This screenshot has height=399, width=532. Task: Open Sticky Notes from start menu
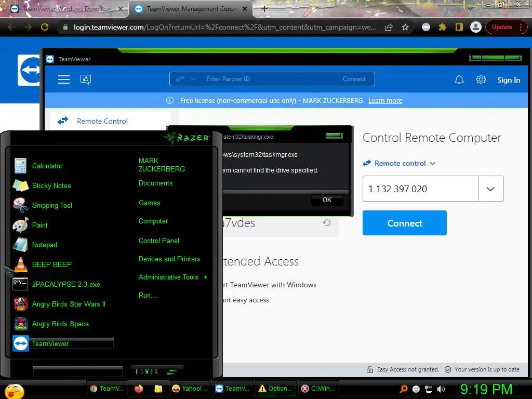pyautogui.click(x=51, y=185)
